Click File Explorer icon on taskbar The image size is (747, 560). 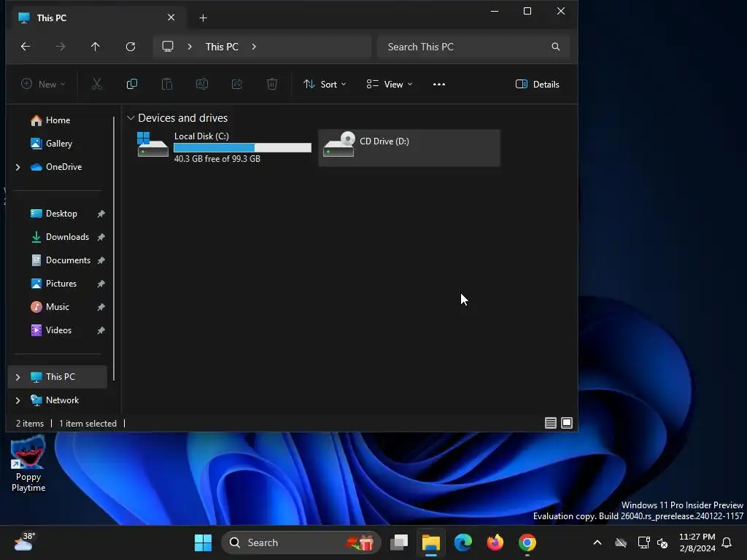(430, 542)
